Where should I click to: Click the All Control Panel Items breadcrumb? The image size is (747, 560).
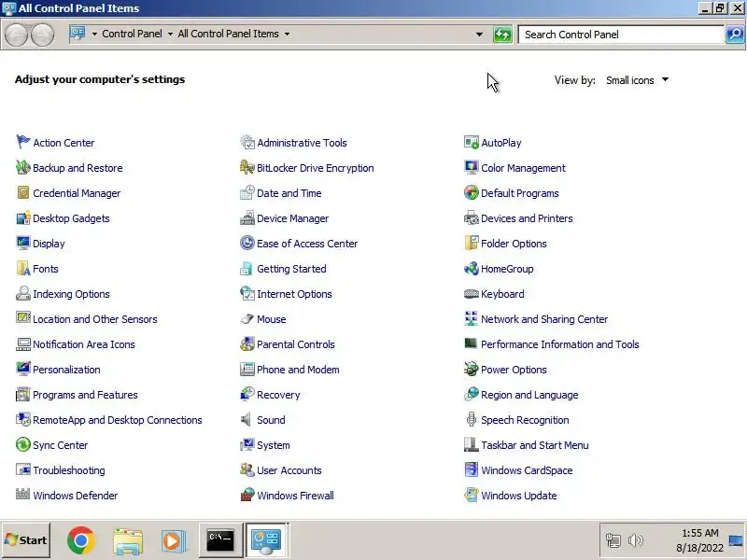(x=228, y=34)
